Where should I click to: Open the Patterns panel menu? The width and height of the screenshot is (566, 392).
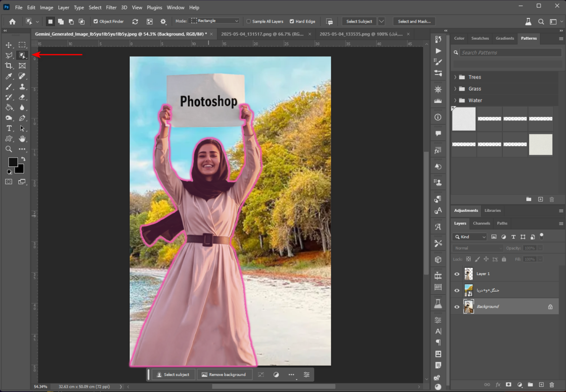561,38
